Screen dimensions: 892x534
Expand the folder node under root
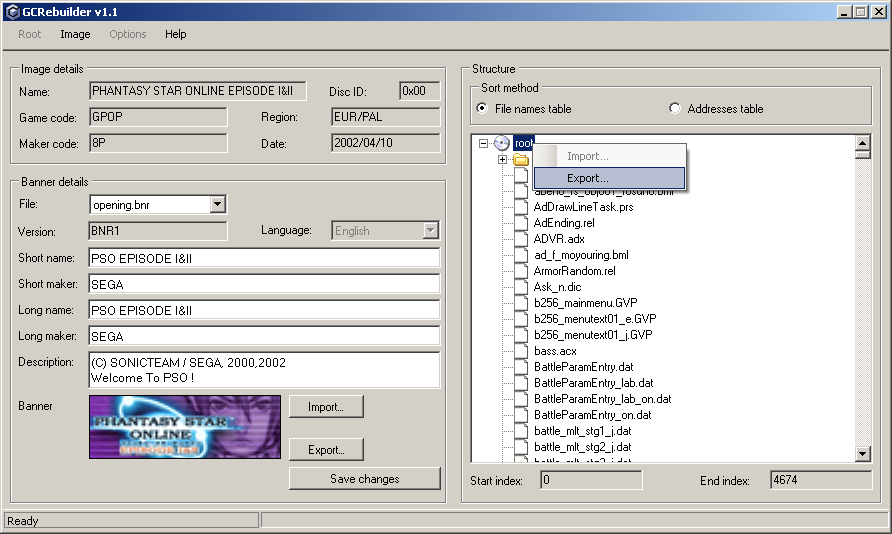(502, 160)
